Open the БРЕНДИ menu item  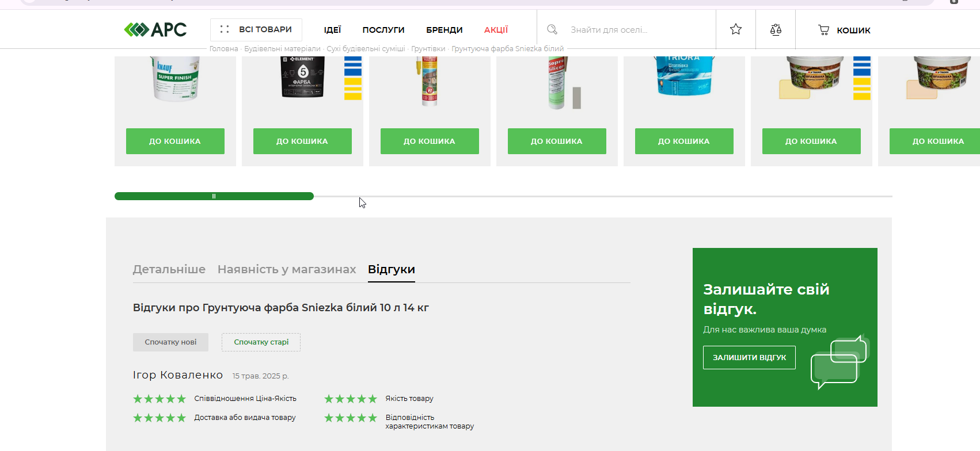pos(445,30)
